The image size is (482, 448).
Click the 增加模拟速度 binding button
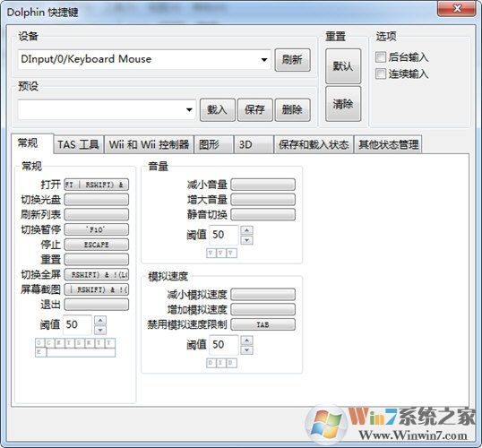click(263, 310)
